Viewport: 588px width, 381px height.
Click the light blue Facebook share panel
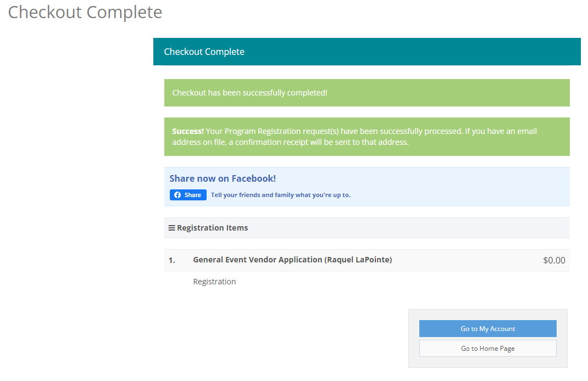(x=367, y=187)
